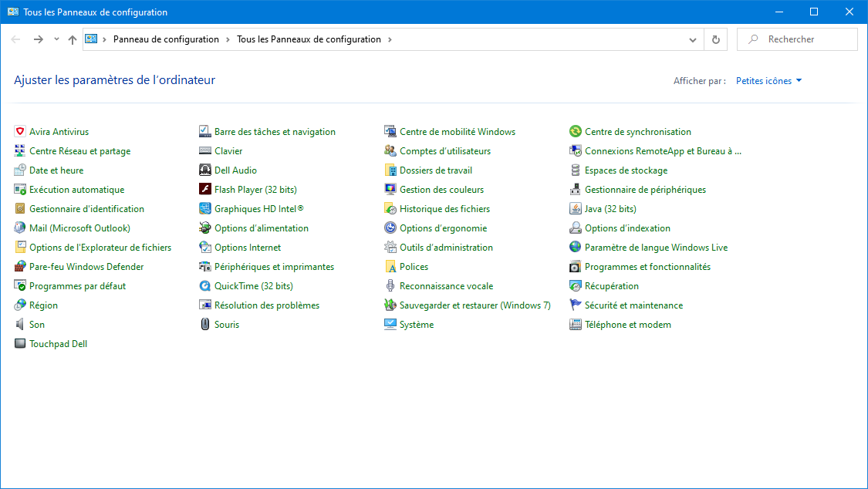Open the Mail (Microsoft Outlook) icon
This screenshot has width=868, height=489.
pos(20,228)
